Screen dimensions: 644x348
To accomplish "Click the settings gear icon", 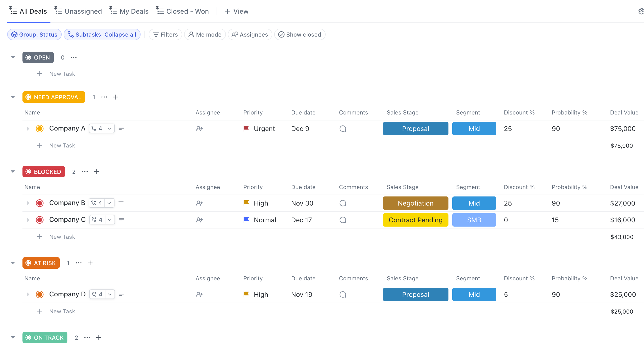I will [x=641, y=11].
